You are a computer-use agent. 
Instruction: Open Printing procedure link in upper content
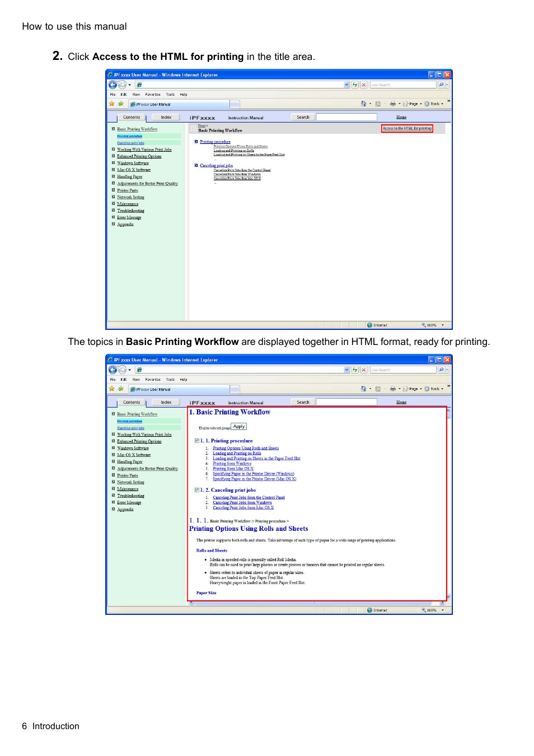click(x=215, y=142)
